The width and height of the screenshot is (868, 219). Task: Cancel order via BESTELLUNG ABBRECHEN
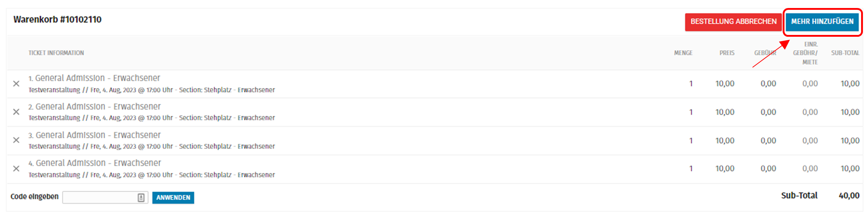coord(733,21)
